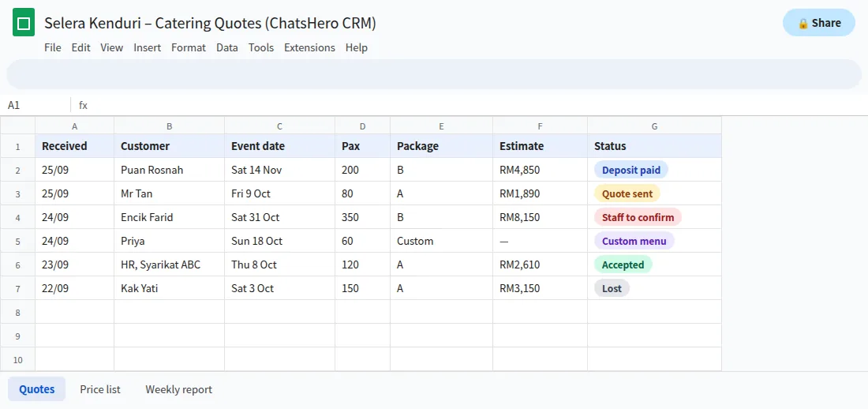Screen dimensions: 868x409
Task: Select column D header
Action: [x=363, y=126]
